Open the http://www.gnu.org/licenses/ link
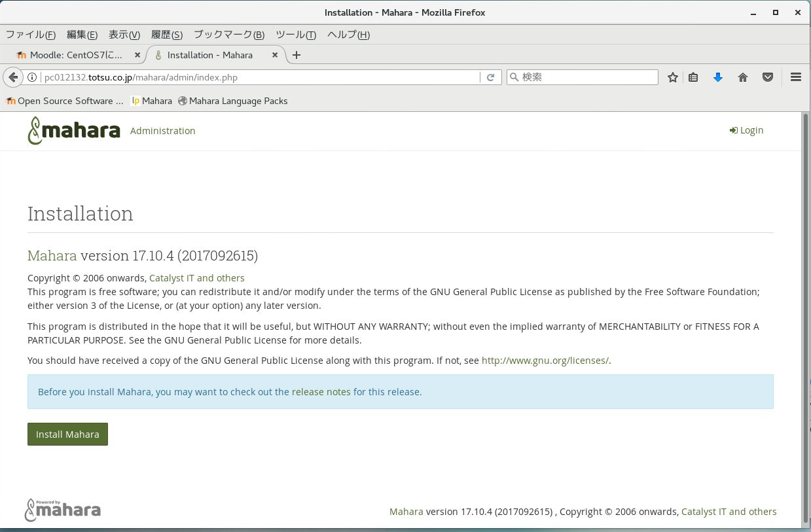811x532 pixels. point(545,361)
